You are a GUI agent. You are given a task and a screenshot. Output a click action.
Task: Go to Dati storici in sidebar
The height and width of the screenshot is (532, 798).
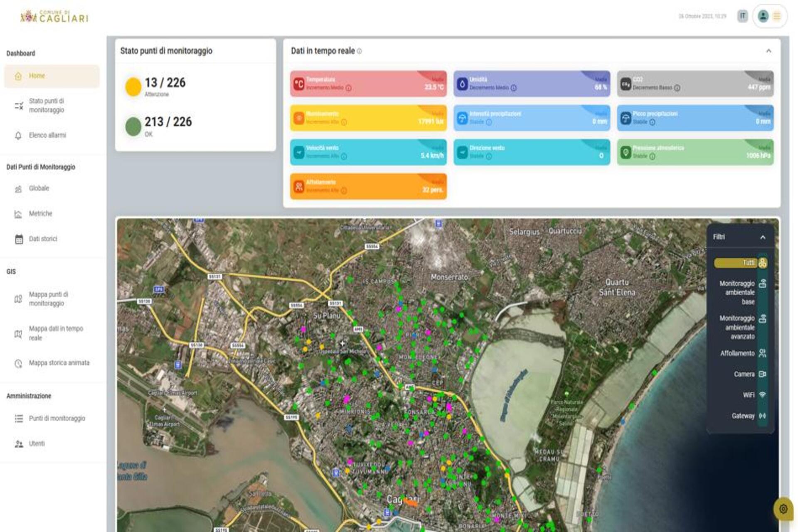pyautogui.click(x=43, y=239)
